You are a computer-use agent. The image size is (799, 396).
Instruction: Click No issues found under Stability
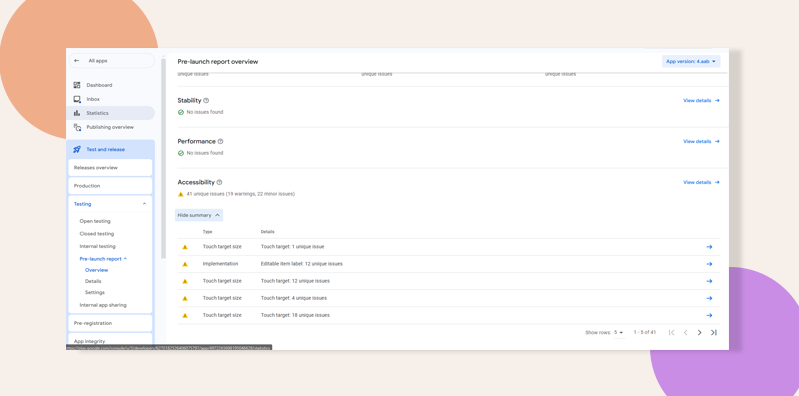coord(205,112)
